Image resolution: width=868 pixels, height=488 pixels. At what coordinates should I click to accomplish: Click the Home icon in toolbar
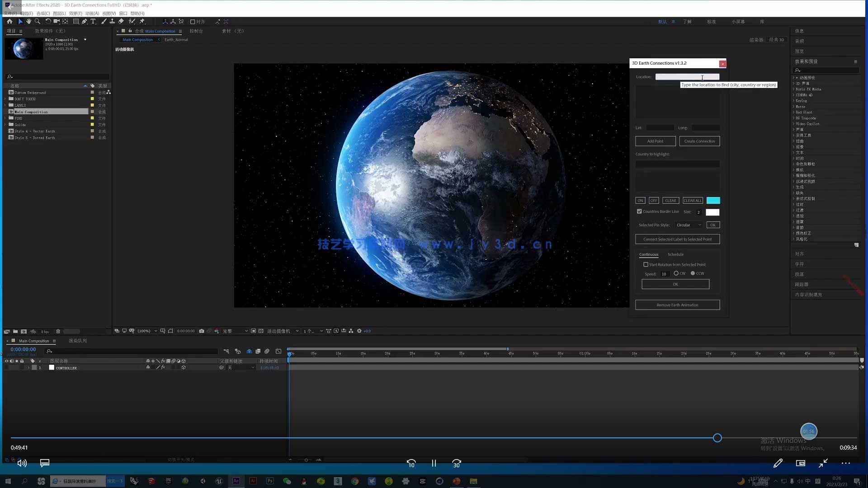click(x=9, y=21)
